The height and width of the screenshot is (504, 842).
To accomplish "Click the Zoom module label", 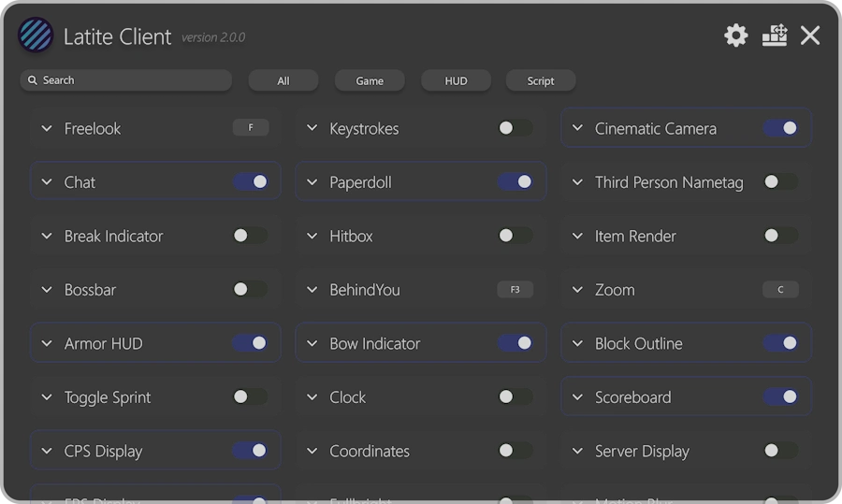I will coord(615,290).
